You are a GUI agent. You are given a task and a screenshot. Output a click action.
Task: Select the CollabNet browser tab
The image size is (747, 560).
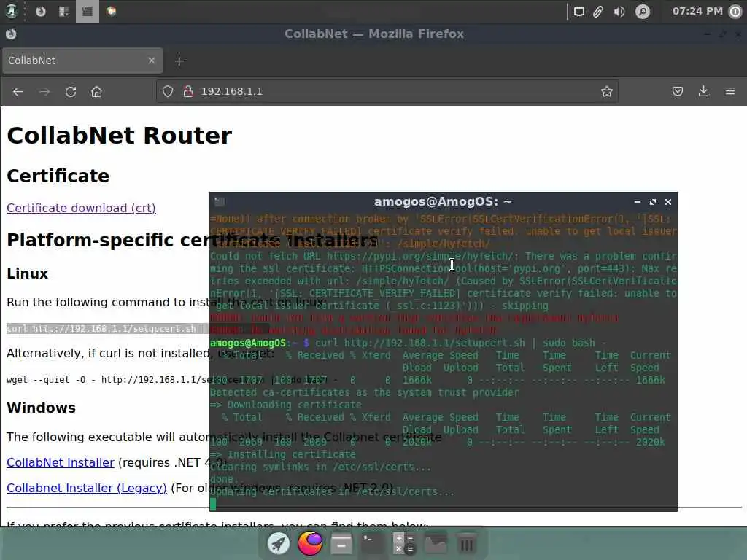83,61
